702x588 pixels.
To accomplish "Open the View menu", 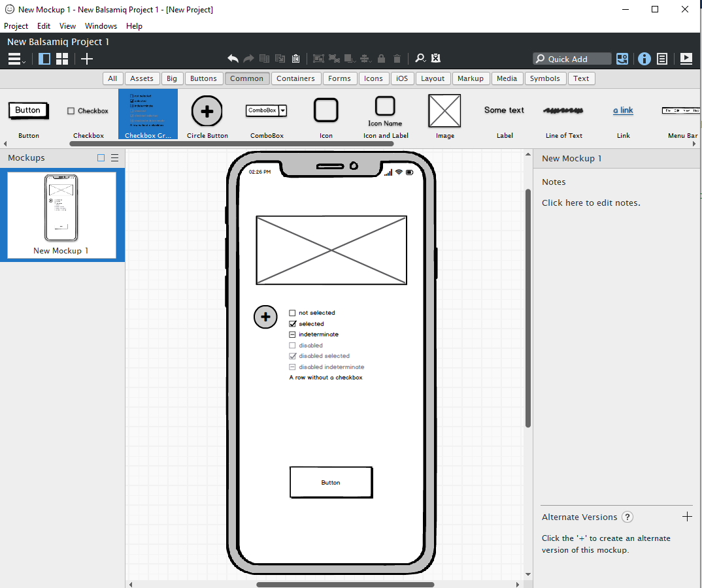I will [x=67, y=26].
